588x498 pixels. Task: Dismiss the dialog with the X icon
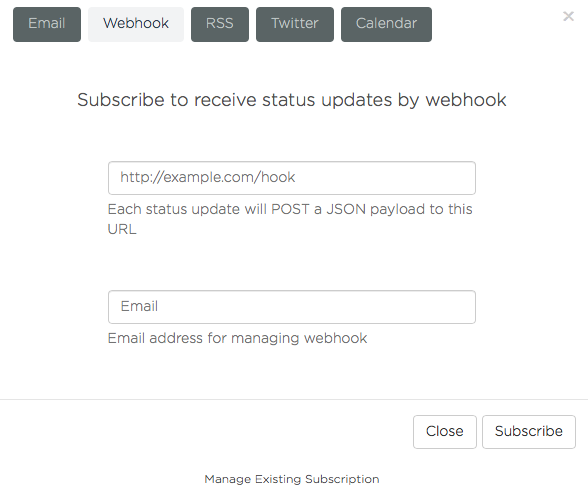(568, 16)
